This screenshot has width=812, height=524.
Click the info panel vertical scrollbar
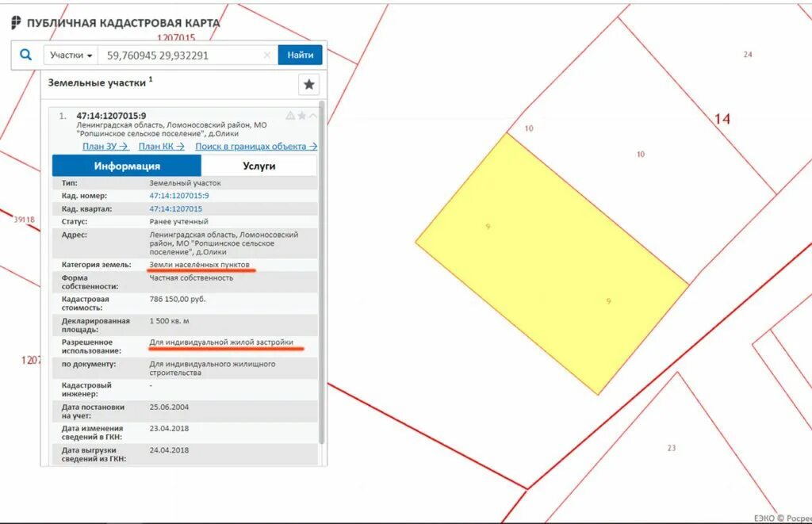click(x=322, y=272)
